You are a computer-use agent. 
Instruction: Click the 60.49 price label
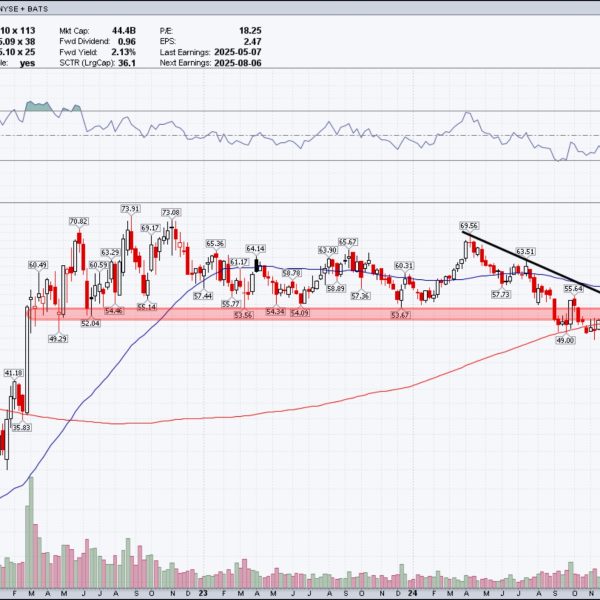tap(38, 265)
